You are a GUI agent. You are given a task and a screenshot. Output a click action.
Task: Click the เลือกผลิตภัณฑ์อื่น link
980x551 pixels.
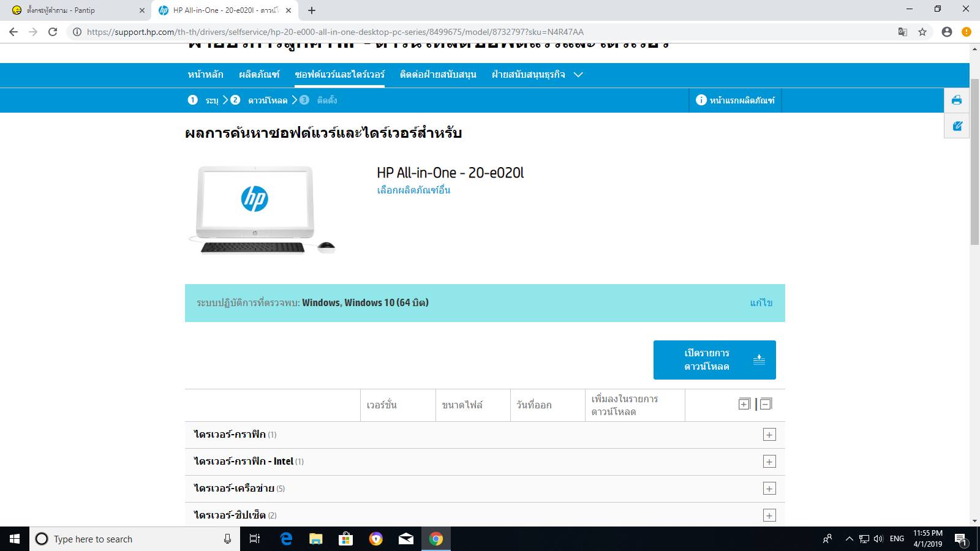(413, 190)
